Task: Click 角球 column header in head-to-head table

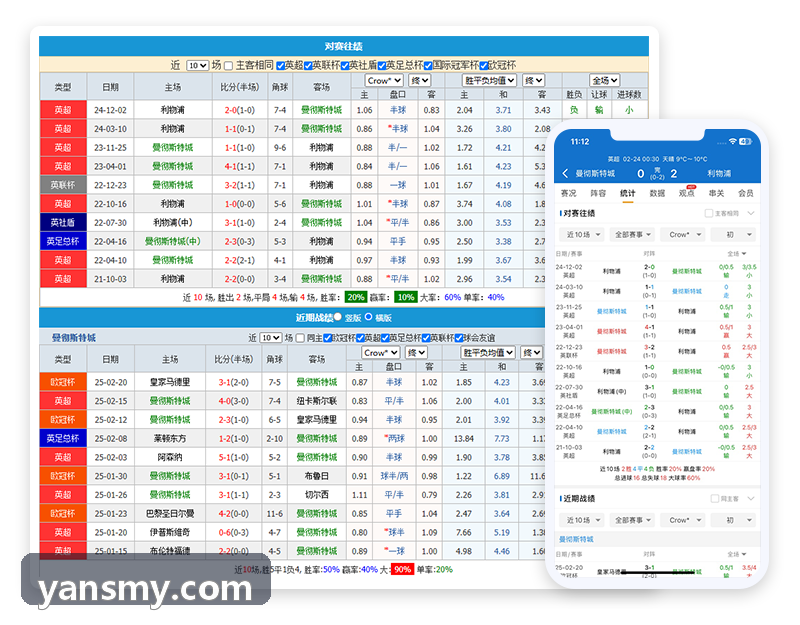Action: (x=280, y=87)
